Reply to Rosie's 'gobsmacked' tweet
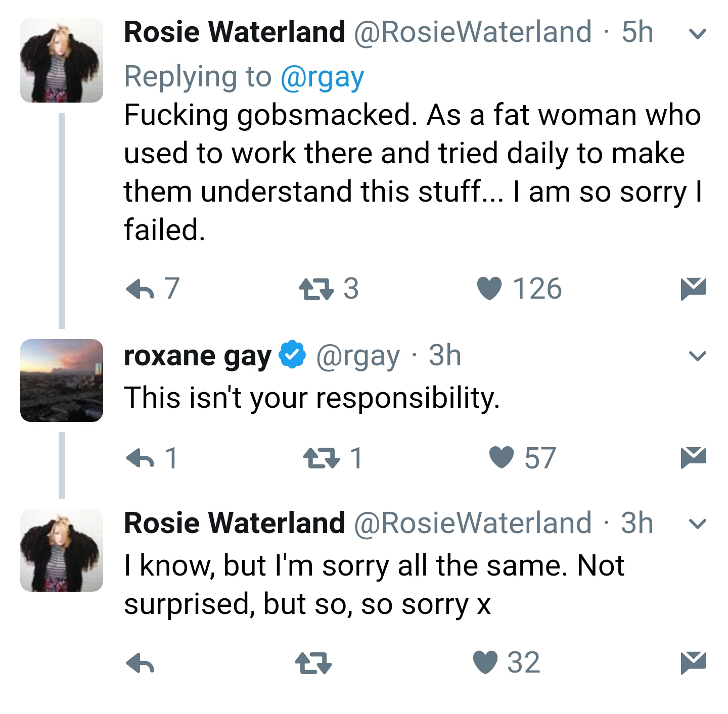 click(x=140, y=289)
